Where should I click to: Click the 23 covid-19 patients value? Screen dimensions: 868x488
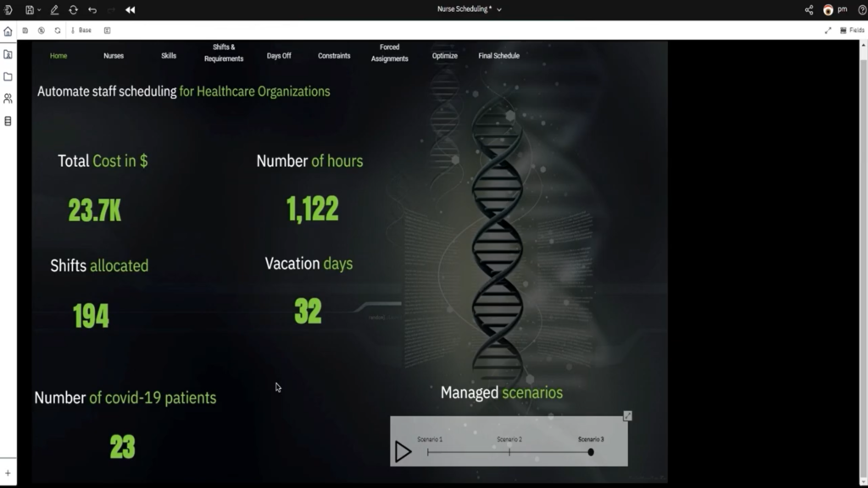pos(122,446)
